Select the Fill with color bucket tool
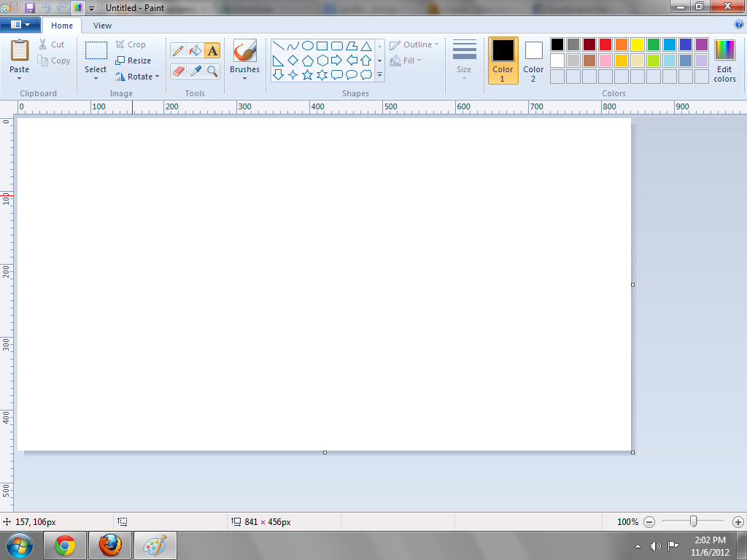This screenshot has height=560, width=747. tap(193, 51)
